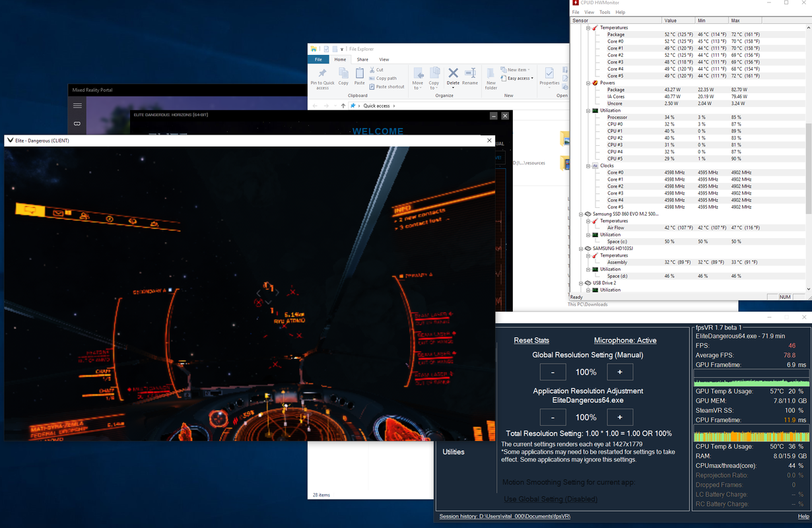This screenshot has width=812, height=528.
Task: Switch to the Share tab in File Explorer
Action: tap(362, 59)
